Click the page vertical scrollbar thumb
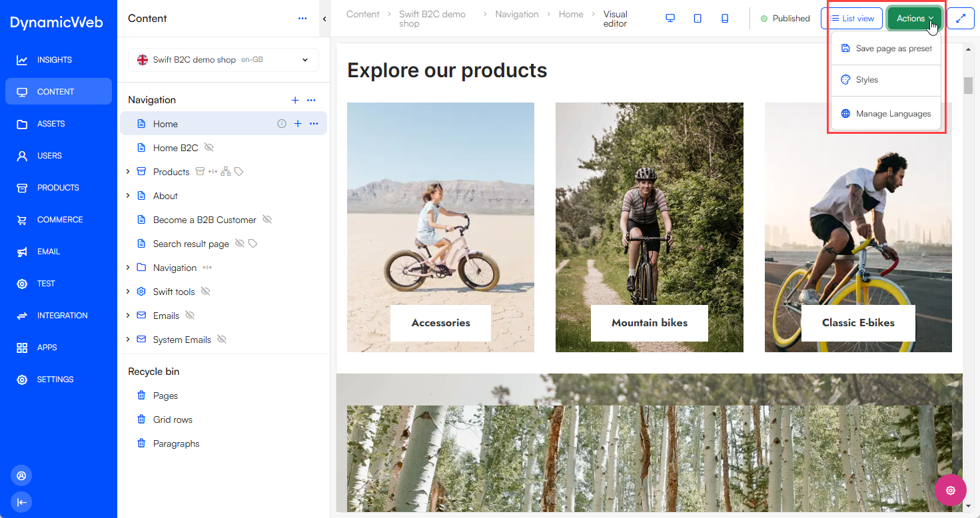Image resolution: width=980 pixels, height=518 pixels. tap(968, 85)
